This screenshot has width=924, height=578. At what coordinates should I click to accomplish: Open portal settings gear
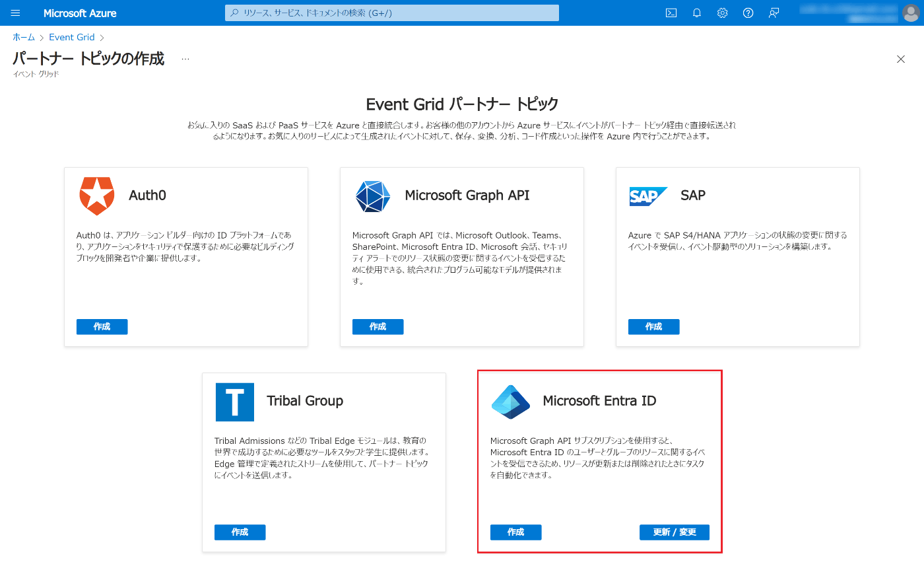coord(723,13)
